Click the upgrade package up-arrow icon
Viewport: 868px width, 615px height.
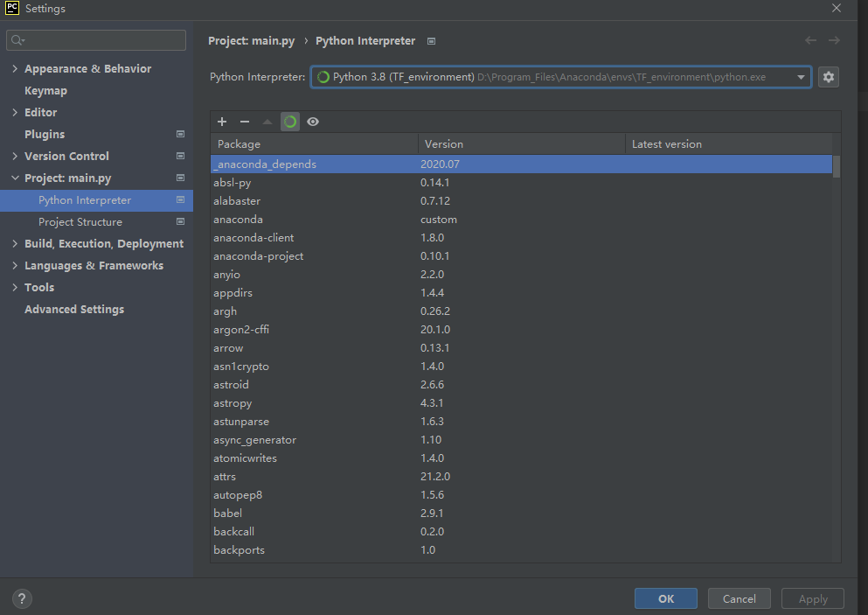(267, 122)
